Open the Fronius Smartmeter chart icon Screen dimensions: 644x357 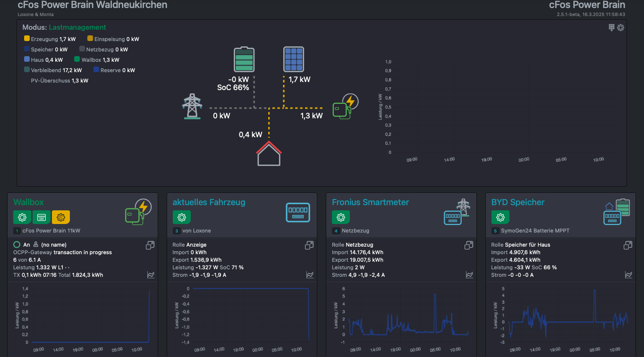(469, 274)
